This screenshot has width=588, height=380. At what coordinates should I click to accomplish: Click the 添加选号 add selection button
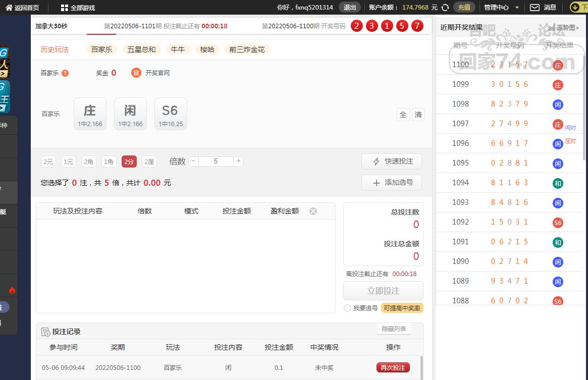[392, 183]
